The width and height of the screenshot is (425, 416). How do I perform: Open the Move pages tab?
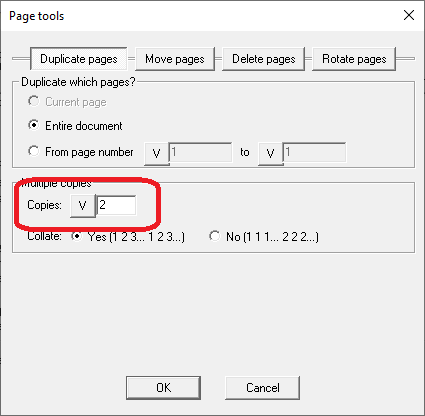(x=175, y=59)
